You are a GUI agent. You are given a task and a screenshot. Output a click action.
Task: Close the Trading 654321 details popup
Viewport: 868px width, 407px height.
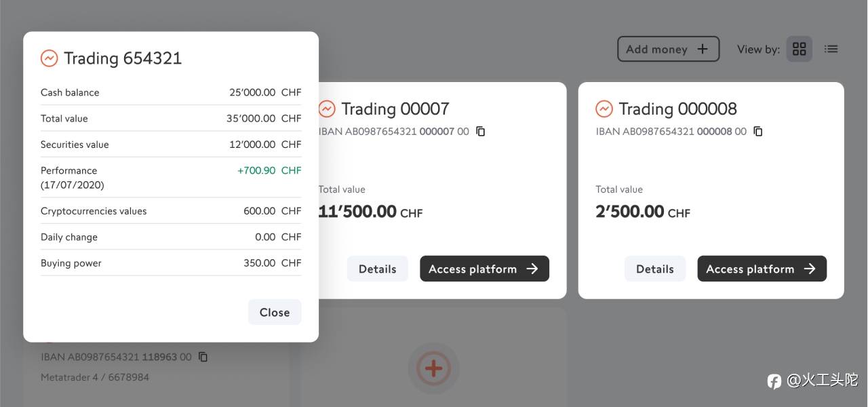pos(275,312)
